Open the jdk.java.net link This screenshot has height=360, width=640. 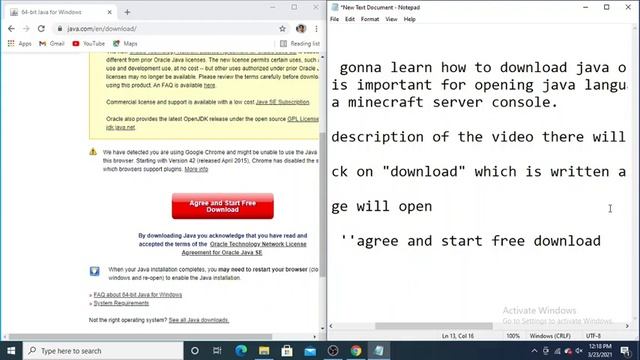tap(120, 127)
